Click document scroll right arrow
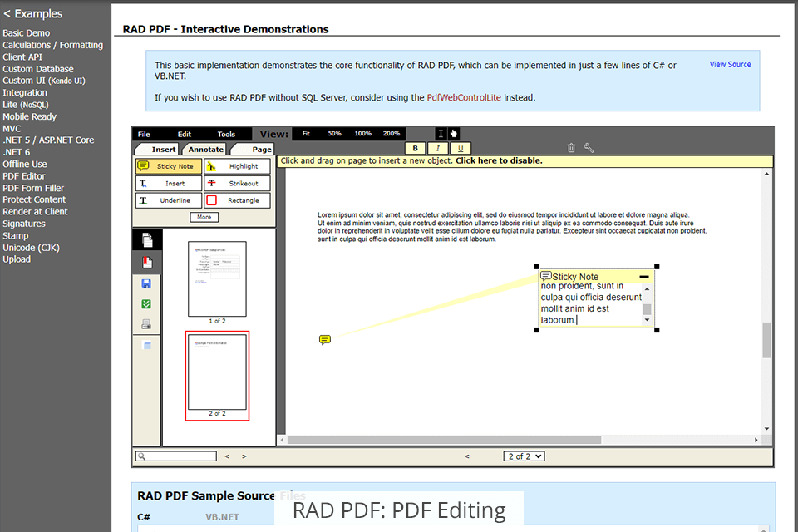 pos(756,440)
